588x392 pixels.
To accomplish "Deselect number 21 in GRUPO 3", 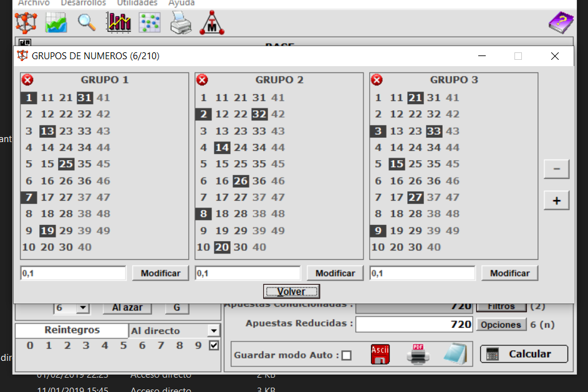I will (x=415, y=98).
